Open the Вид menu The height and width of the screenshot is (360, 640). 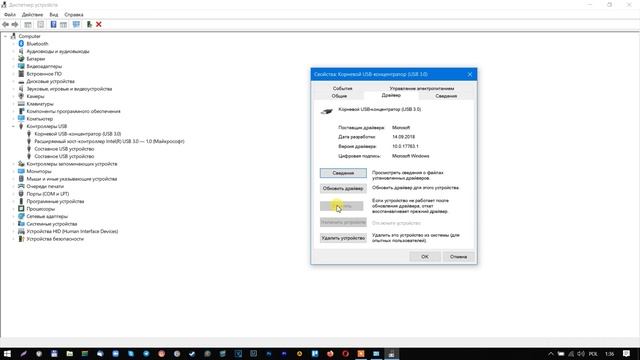54,15
